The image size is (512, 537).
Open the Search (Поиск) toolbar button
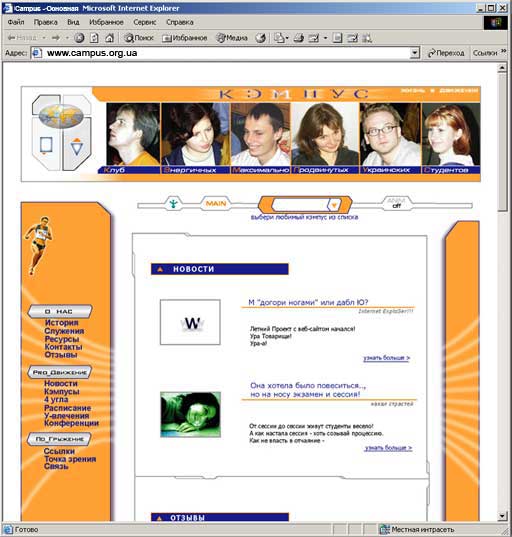pyautogui.click(x=138, y=38)
